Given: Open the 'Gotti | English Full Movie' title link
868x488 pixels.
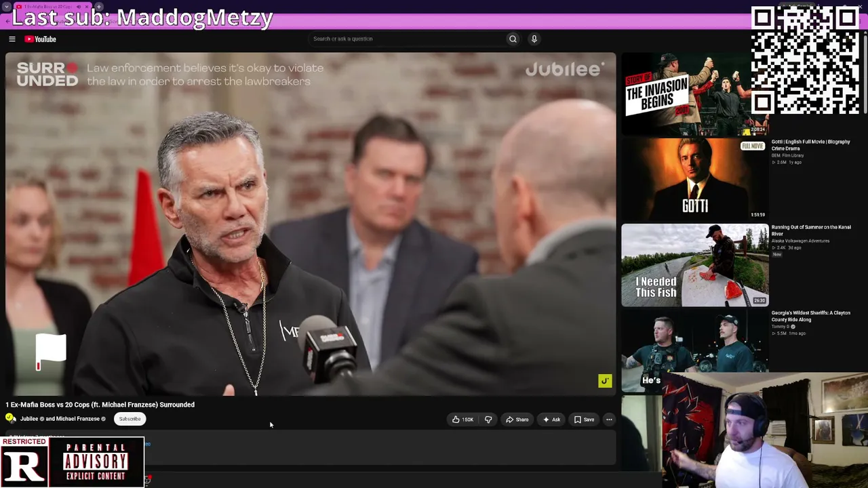Looking at the screenshot, I should (x=810, y=145).
